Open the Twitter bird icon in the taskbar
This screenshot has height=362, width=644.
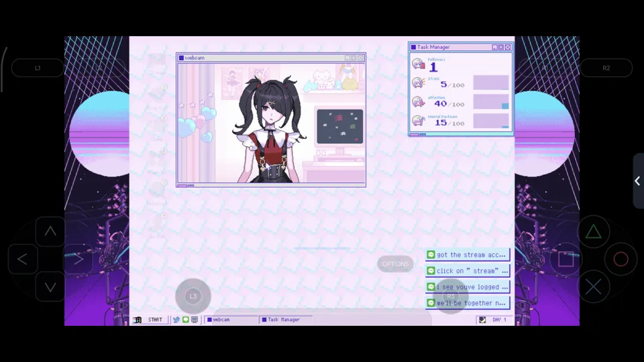pos(176,320)
